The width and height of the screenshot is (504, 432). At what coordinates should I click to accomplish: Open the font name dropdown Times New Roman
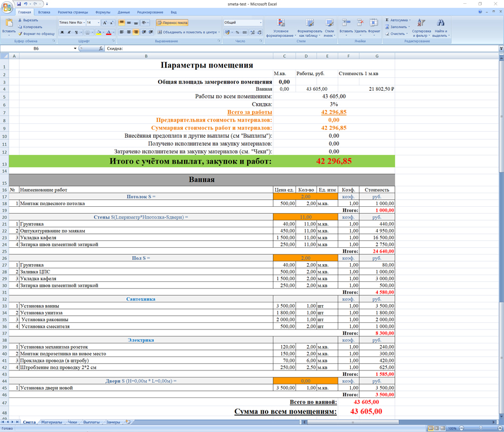pos(84,23)
